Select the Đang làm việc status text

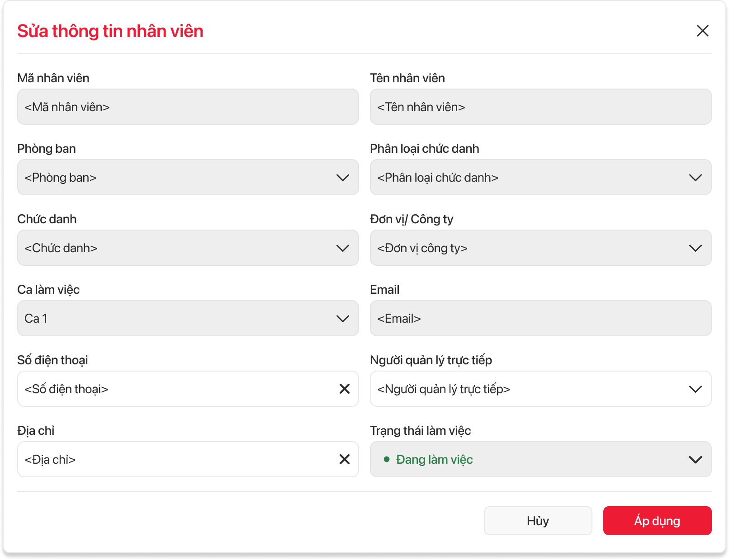(434, 460)
